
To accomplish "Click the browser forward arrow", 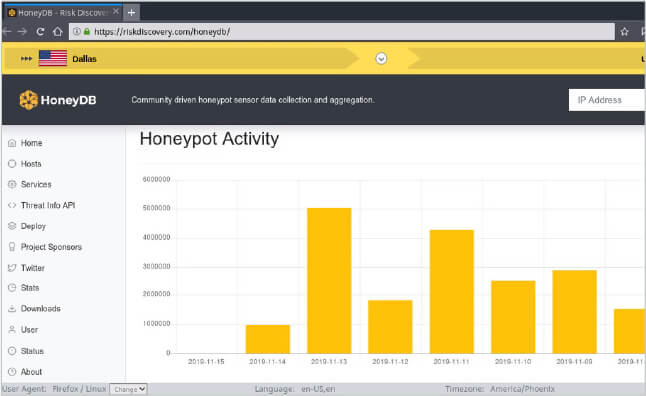I will pyautogui.click(x=23, y=31).
